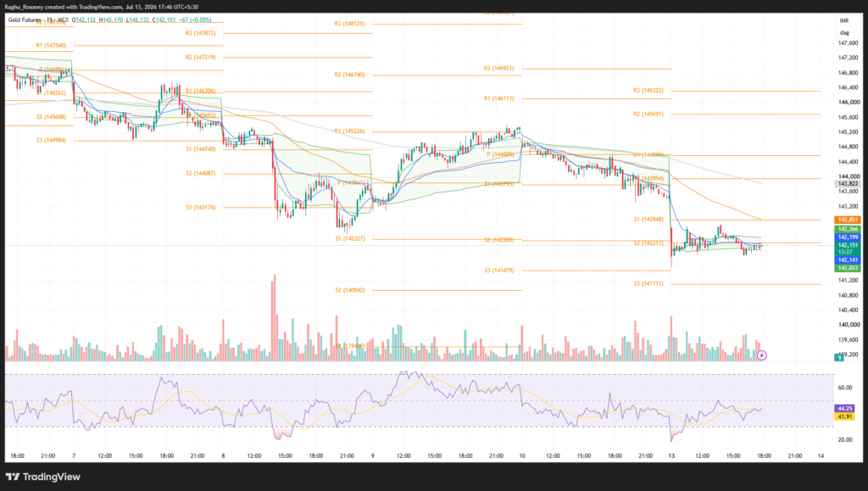This screenshot has width=868, height=491.
Task: Click the 140,000 price scale label
Action: (849, 325)
